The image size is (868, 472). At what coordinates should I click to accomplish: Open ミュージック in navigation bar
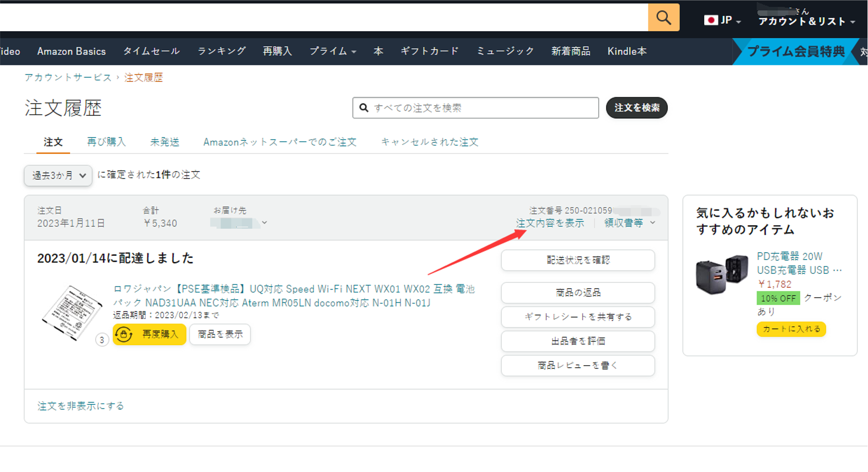(505, 51)
